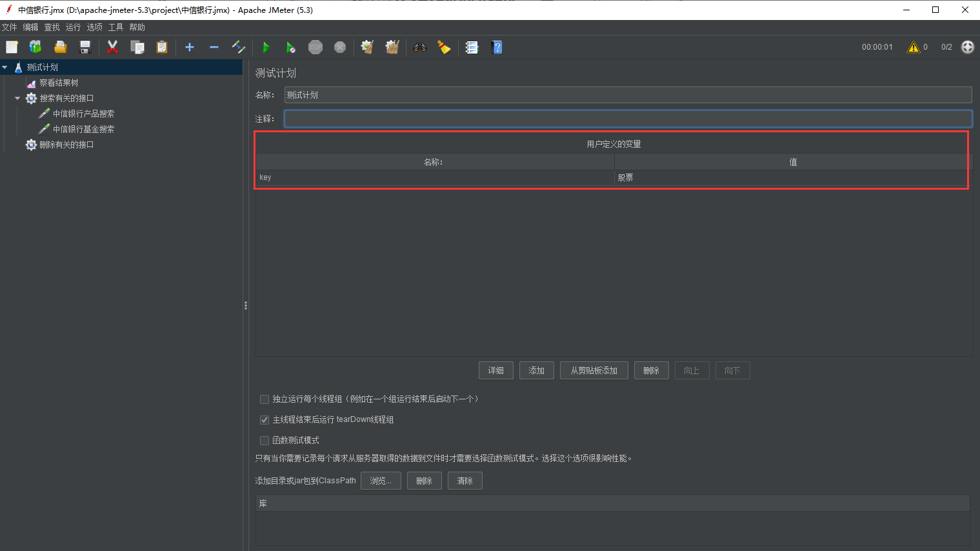The image size is (980, 551).
Task: Click the 值 column header
Action: 792,162
